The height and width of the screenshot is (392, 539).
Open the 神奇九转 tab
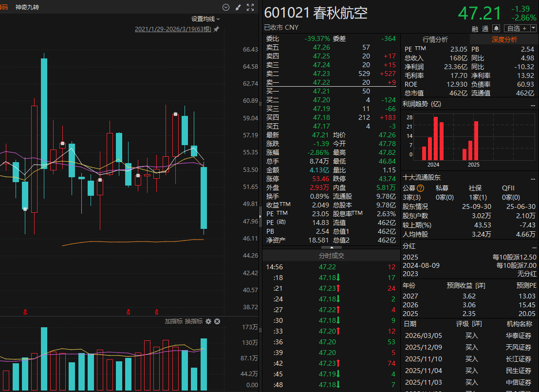(28, 7)
